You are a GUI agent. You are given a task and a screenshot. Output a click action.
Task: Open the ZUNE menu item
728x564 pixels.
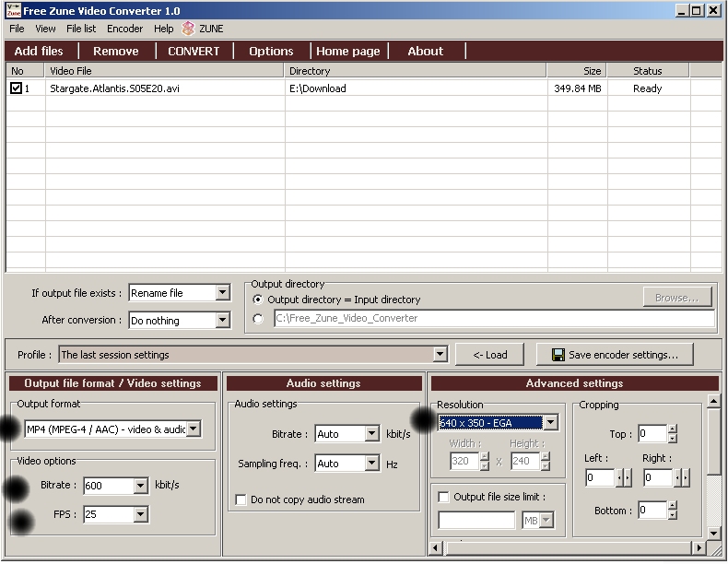[211, 29]
